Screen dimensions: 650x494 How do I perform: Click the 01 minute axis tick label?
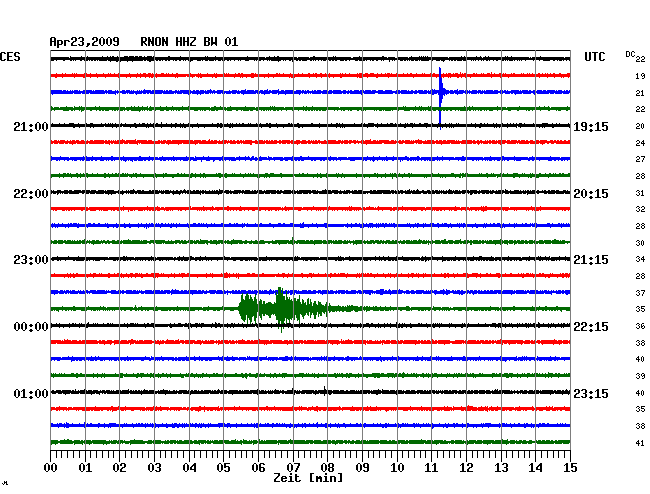tap(85, 467)
